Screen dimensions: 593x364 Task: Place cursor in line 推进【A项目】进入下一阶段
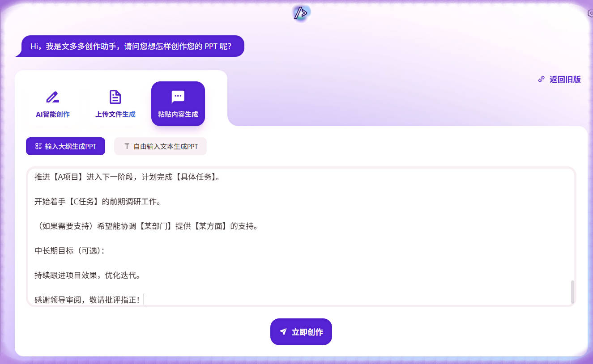(127, 177)
